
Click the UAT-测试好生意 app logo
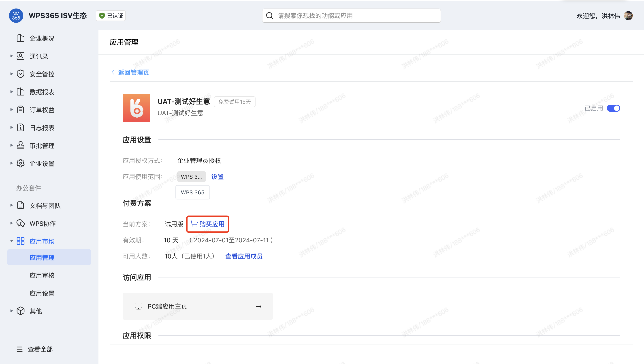(136, 108)
